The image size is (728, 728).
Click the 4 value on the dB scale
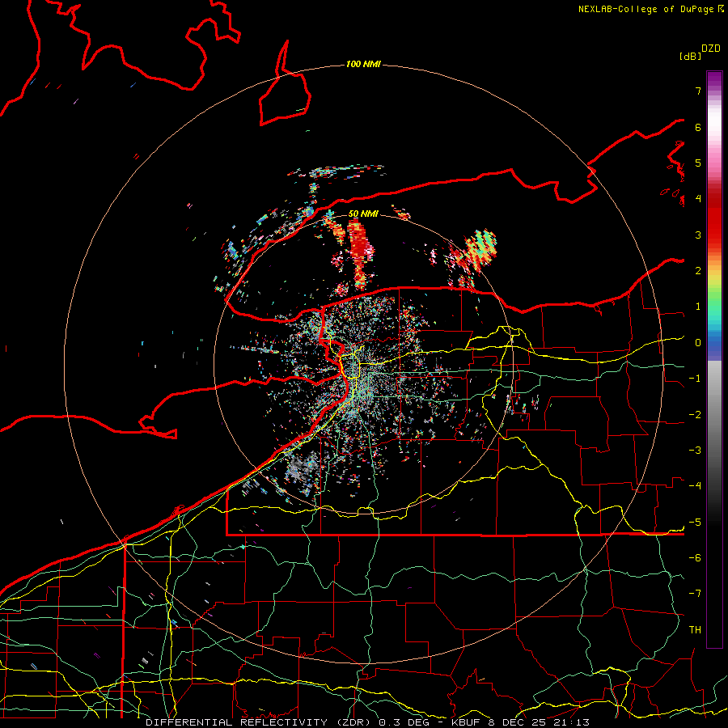pos(698,199)
